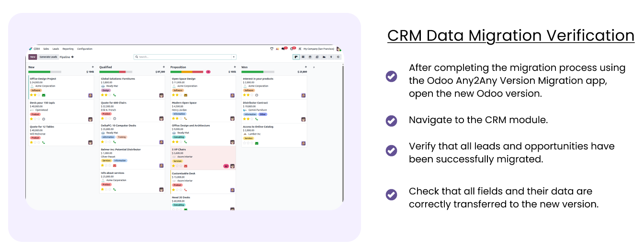Click the New column progress bar
This screenshot has height=251, width=644.
point(46,72)
